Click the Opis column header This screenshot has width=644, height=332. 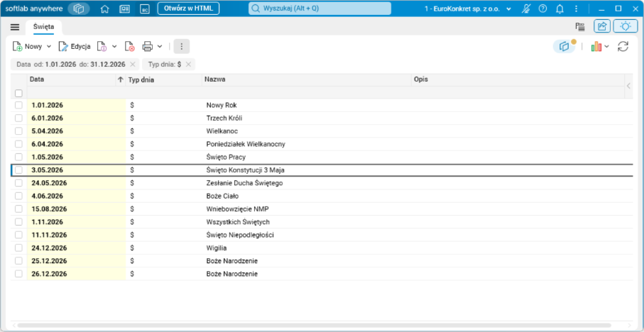518,79
